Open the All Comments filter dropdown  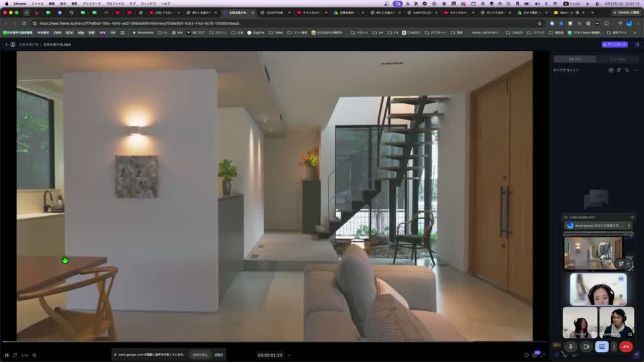[566, 70]
